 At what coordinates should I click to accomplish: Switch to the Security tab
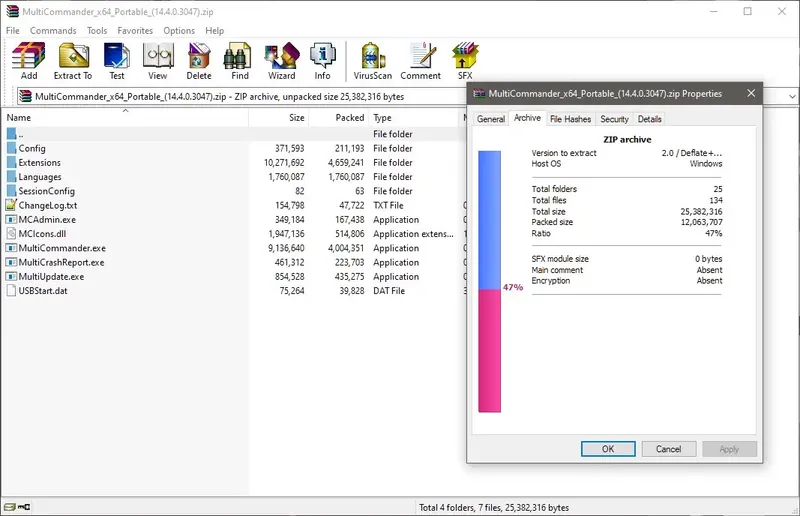614,119
